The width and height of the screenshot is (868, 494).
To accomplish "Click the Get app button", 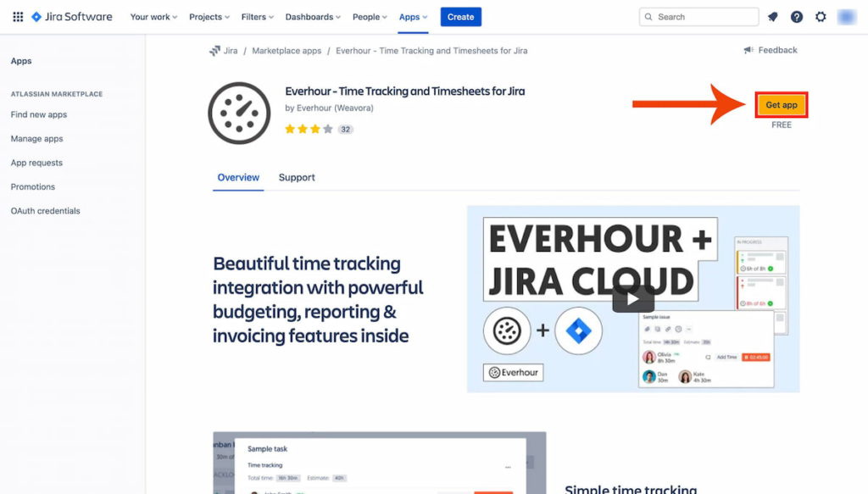I will pyautogui.click(x=781, y=104).
